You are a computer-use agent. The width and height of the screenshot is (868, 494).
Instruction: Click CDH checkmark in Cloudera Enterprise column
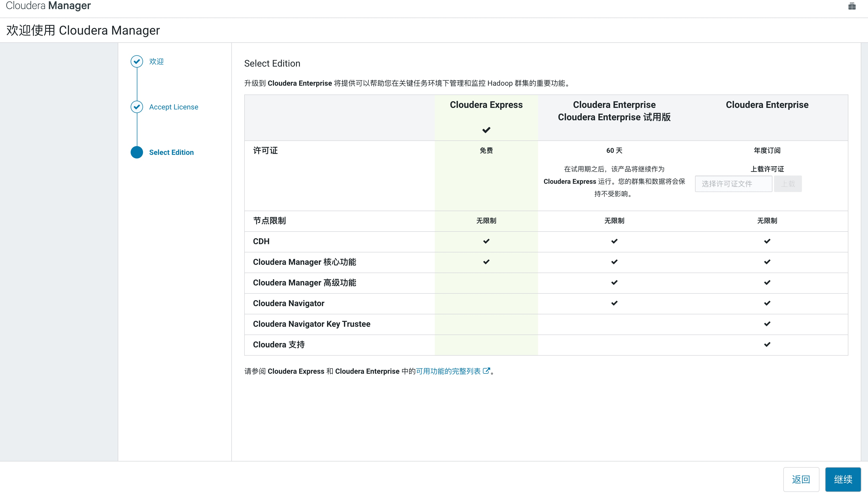click(767, 241)
